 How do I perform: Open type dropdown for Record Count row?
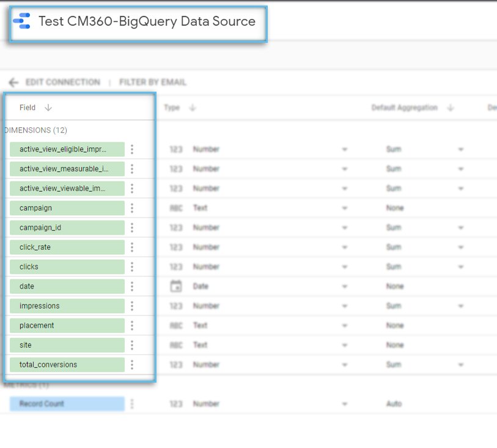(x=345, y=403)
